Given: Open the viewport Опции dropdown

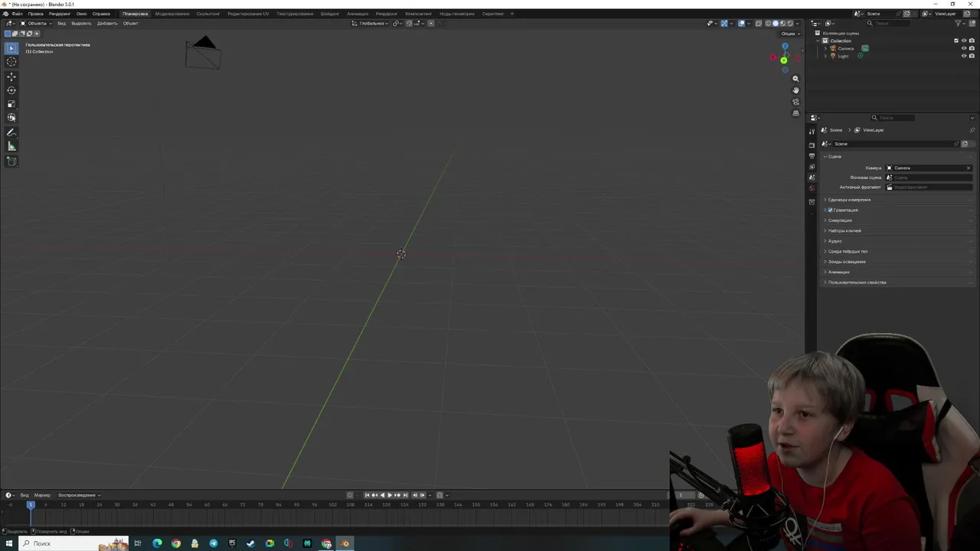Looking at the screenshot, I should (790, 34).
